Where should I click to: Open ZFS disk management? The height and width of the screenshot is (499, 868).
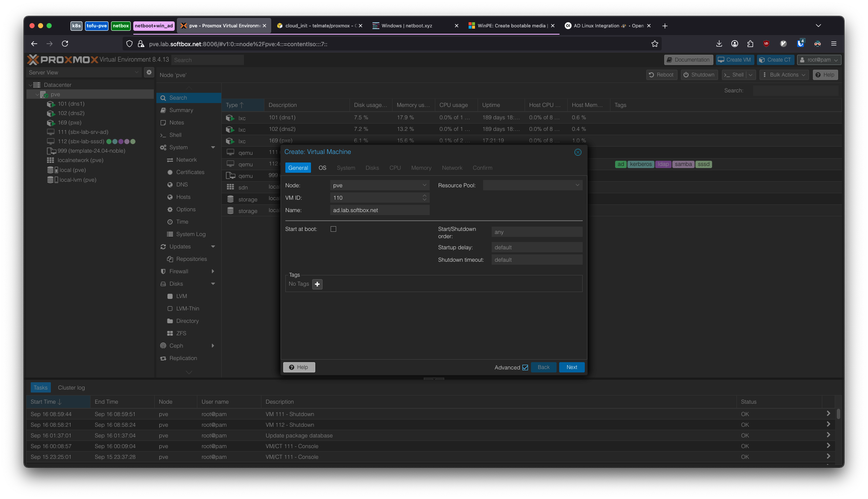tap(181, 333)
